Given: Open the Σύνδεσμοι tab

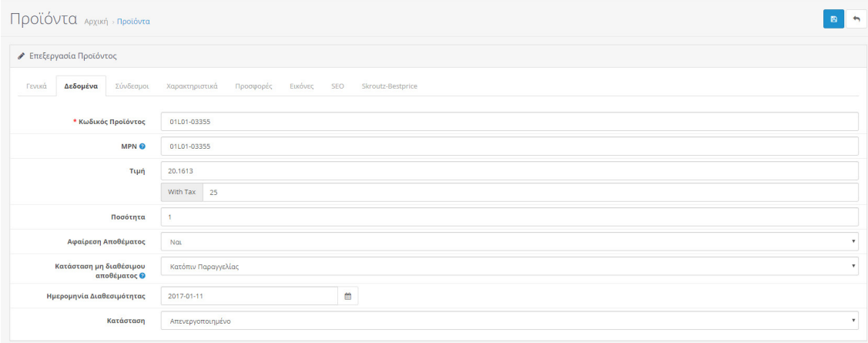Looking at the screenshot, I should click(x=132, y=86).
